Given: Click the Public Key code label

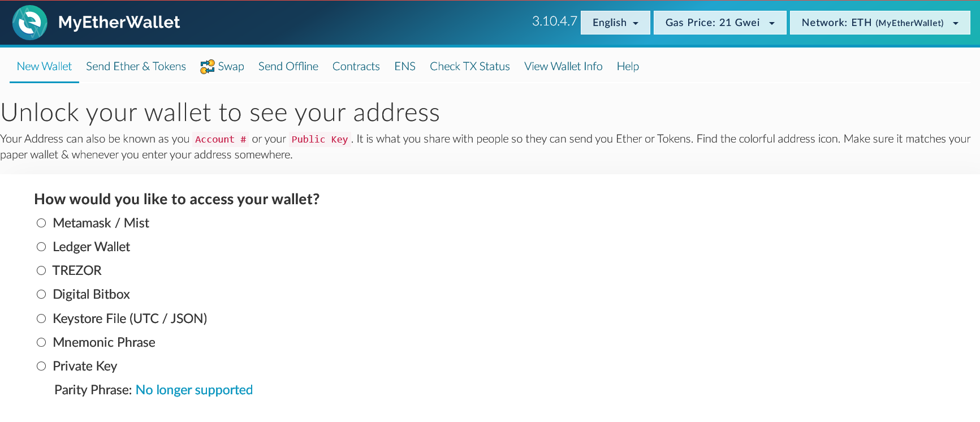Looking at the screenshot, I should point(320,139).
